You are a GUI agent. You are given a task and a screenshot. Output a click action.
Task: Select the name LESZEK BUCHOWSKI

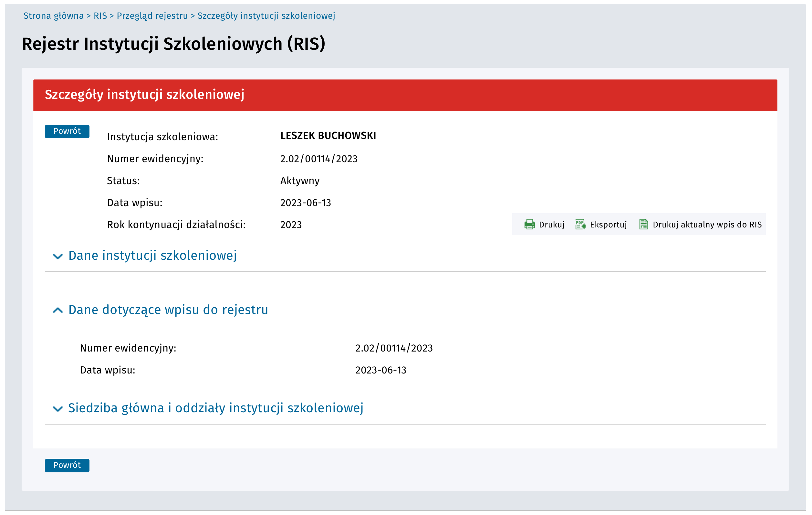pos(328,136)
